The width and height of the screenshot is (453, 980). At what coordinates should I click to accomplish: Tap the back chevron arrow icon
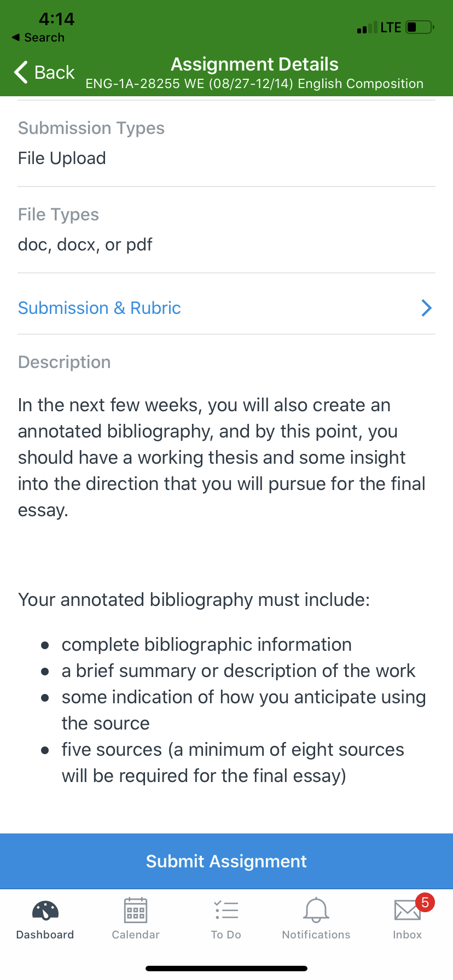(21, 72)
